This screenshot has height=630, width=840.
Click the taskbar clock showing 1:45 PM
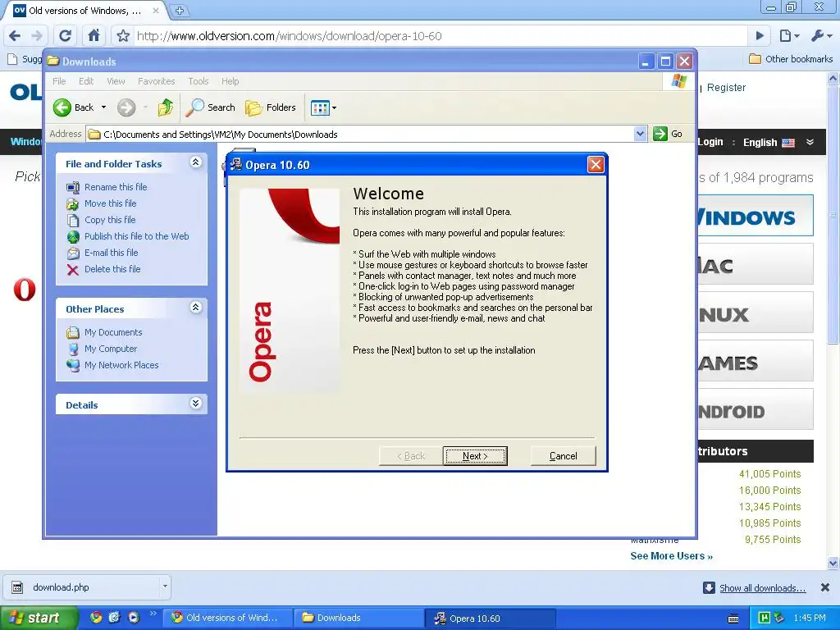pyautogui.click(x=810, y=618)
